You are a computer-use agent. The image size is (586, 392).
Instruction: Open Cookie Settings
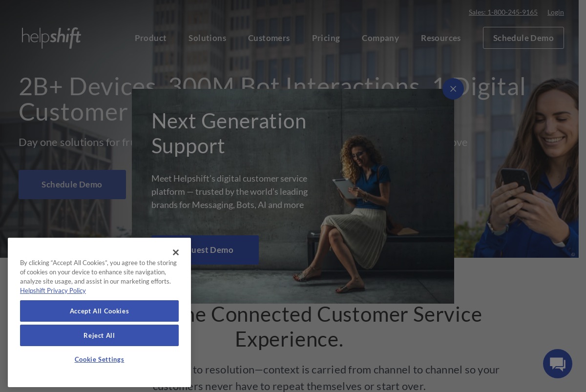point(99,359)
